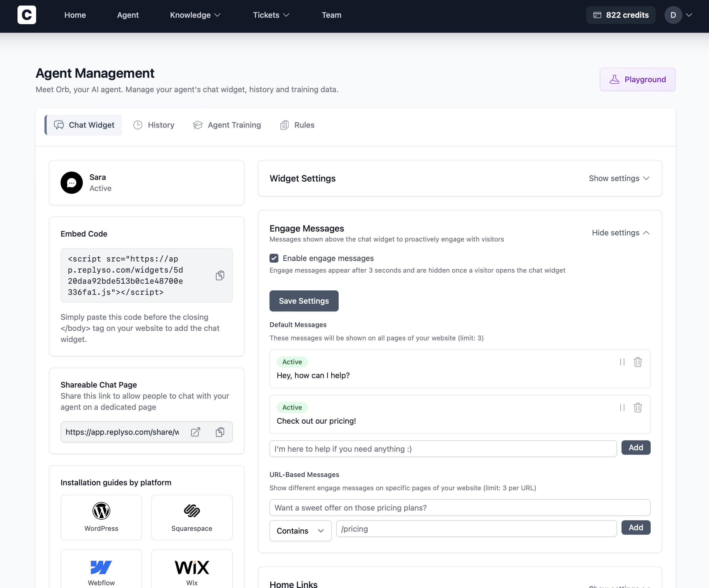
Task: Open the Contains URL match dropdown
Action: (301, 531)
